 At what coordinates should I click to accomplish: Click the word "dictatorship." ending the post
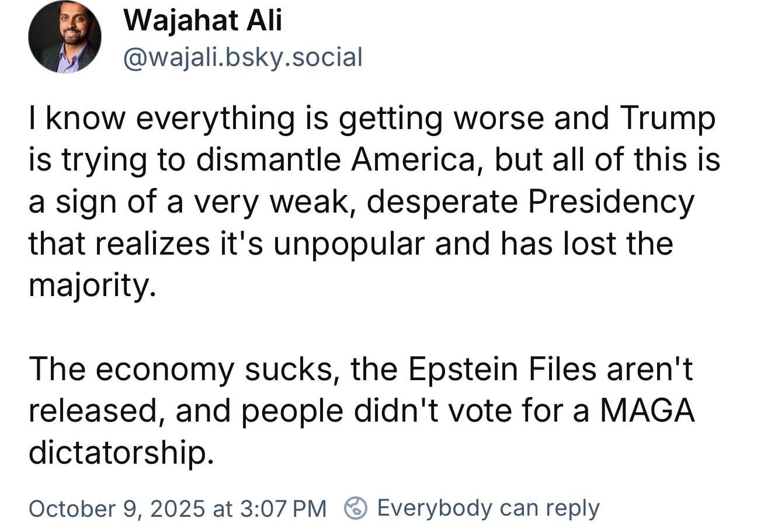pyautogui.click(x=117, y=452)
